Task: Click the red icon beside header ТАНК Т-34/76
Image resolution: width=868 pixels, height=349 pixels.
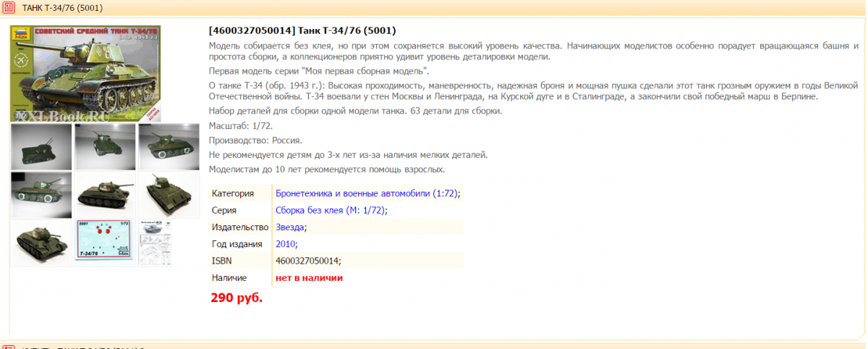Action: click(x=8, y=8)
